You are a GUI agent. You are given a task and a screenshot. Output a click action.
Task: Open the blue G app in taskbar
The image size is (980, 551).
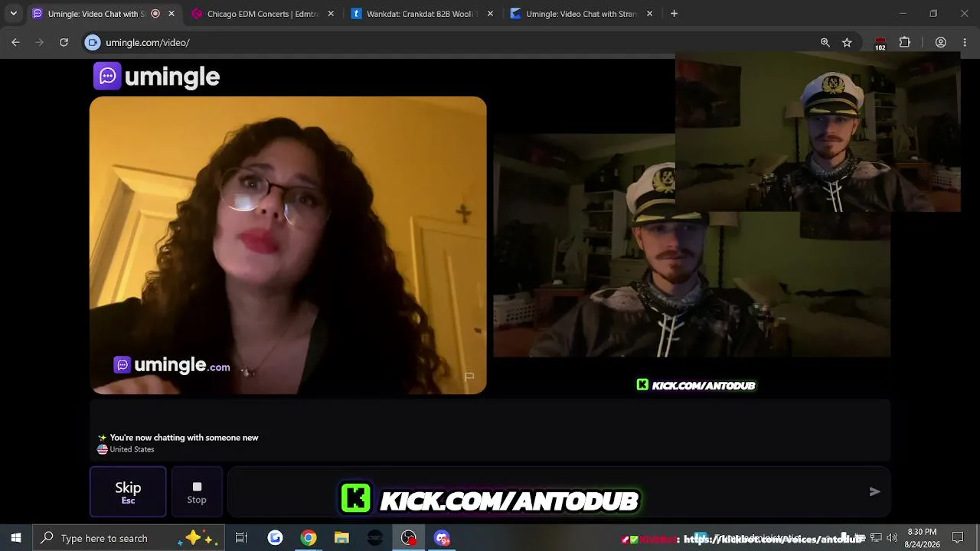[x=275, y=538]
